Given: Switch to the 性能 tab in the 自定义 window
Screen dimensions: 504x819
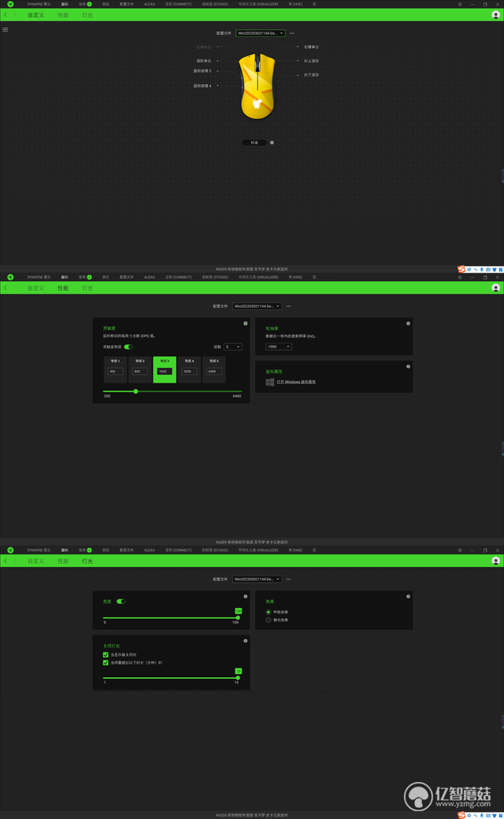Looking at the screenshot, I should pos(63,15).
